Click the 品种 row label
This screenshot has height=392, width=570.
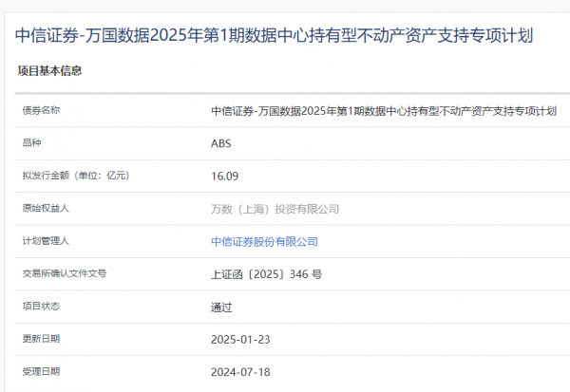click(31, 143)
